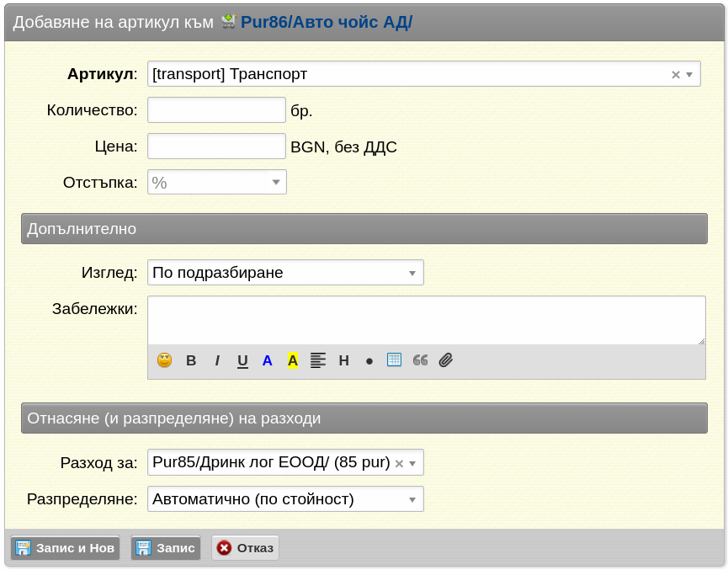Insert a quote block
Image resolution: width=728 pixels, height=570 pixels.
[x=420, y=360]
